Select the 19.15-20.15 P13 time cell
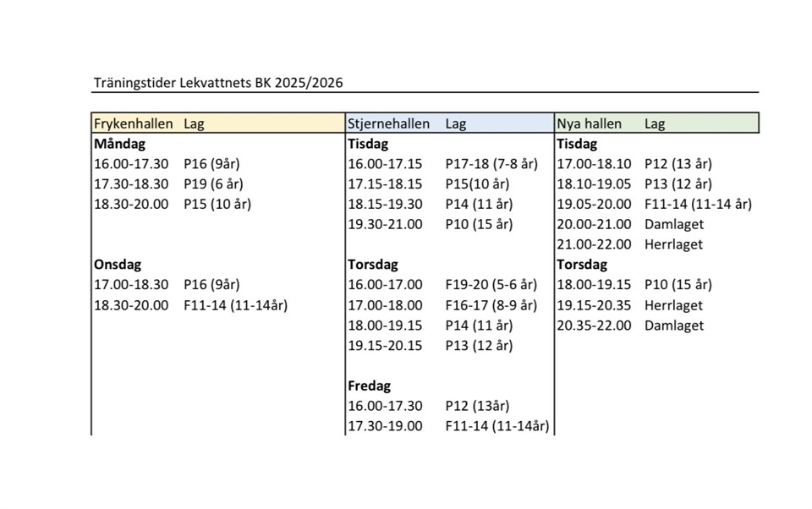Screen dimensions: 812x509 click(x=385, y=345)
